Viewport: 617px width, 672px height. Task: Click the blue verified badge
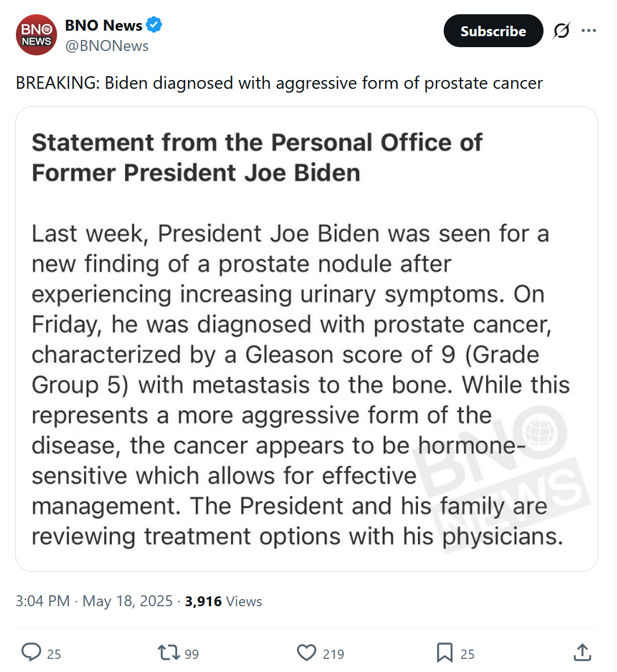pos(154,25)
